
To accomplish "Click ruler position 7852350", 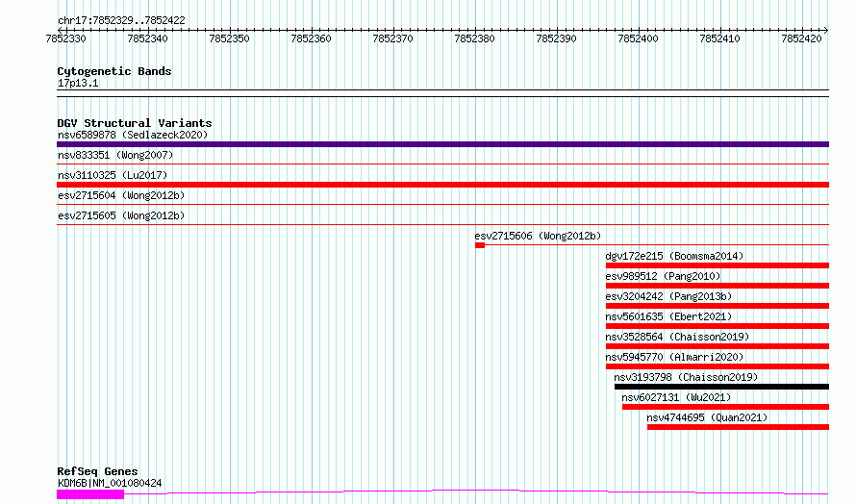I will [x=229, y=38].
